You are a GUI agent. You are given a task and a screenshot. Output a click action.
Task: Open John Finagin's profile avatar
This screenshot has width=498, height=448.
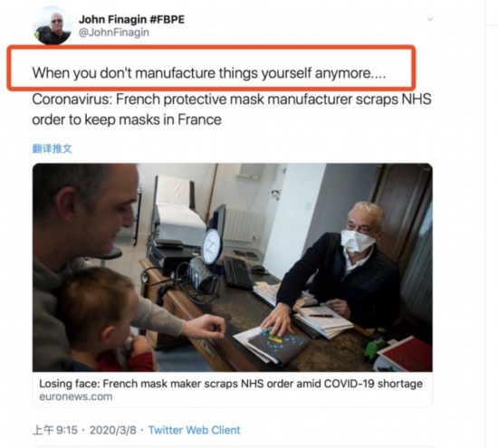point(53,26)
